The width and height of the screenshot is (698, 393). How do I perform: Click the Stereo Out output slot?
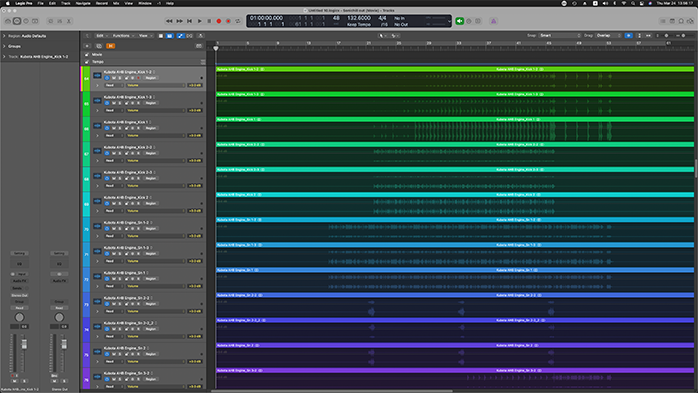pos(19,295)
